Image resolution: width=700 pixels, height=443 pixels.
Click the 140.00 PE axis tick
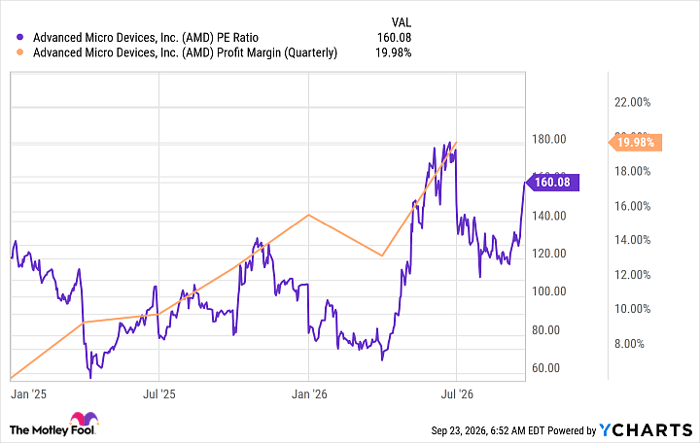(549, 216)
